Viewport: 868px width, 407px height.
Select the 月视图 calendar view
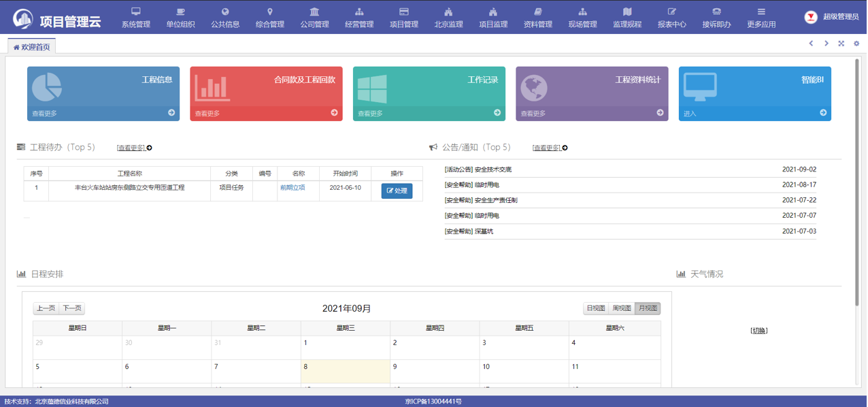coord(648,308)
